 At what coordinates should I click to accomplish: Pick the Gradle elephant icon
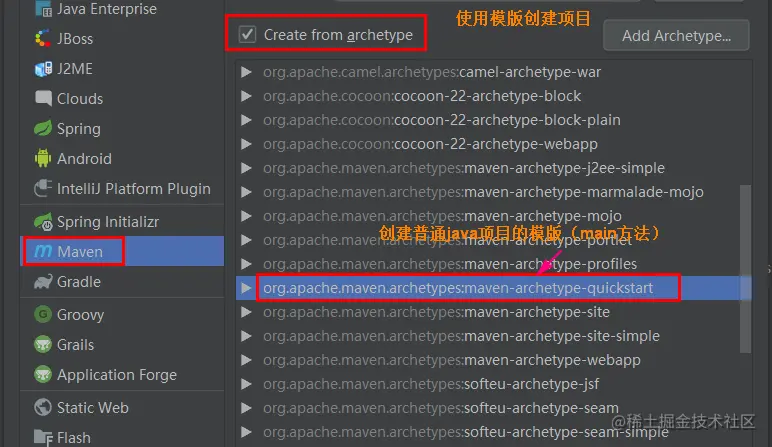pos(43,282)
